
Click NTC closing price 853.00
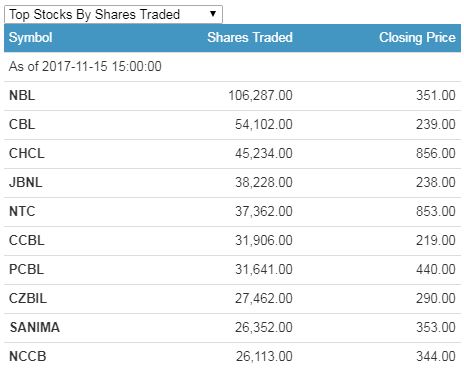(436, 211)
